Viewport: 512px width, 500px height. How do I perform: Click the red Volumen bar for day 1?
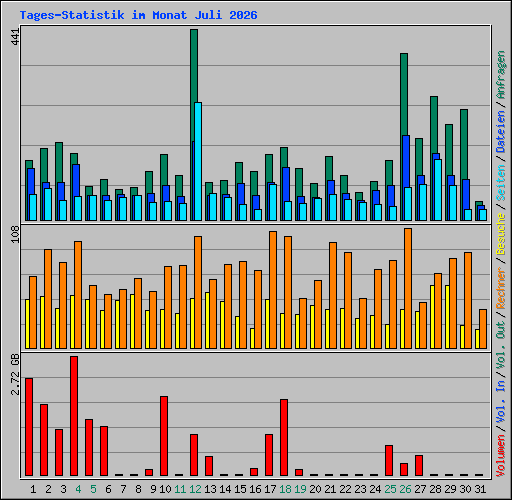pyautogui.click(x=29, y=427)
